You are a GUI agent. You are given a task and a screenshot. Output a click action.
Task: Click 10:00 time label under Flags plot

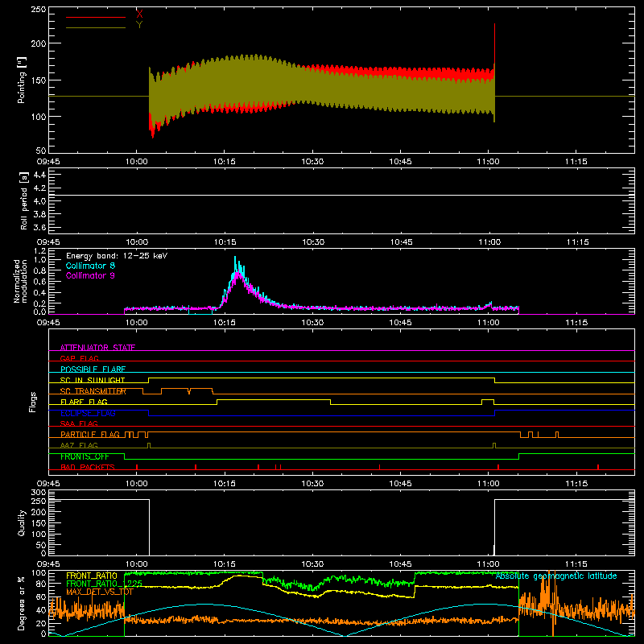click(x=136, y=484)
